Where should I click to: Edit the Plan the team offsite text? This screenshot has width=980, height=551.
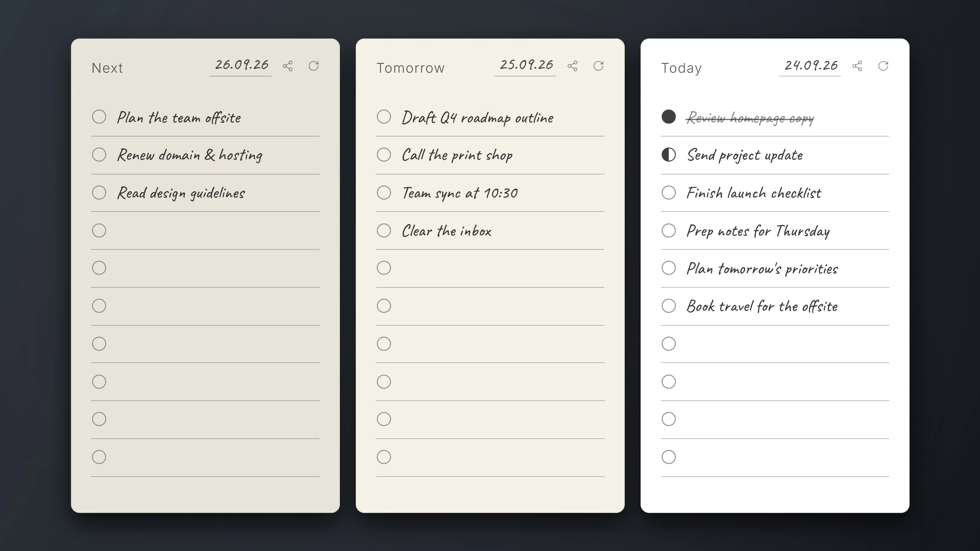(x=179, y=118)
